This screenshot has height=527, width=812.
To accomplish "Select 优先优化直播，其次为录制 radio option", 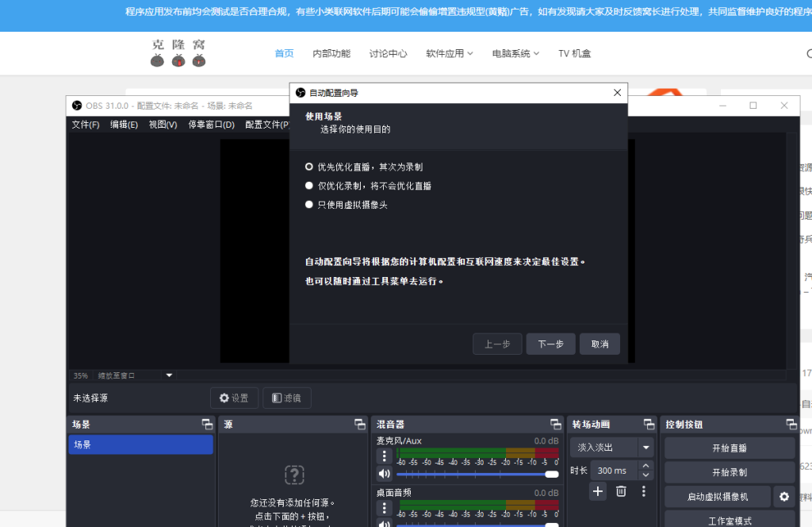I will click(364, 167).
